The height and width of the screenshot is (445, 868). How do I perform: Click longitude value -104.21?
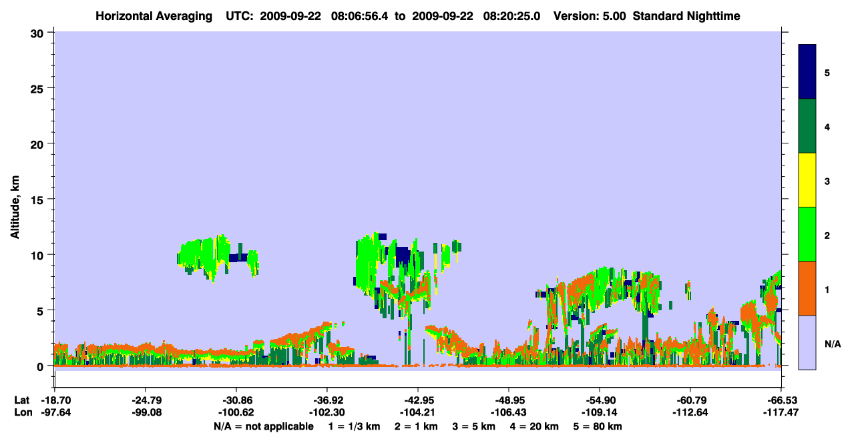[417, 412]
